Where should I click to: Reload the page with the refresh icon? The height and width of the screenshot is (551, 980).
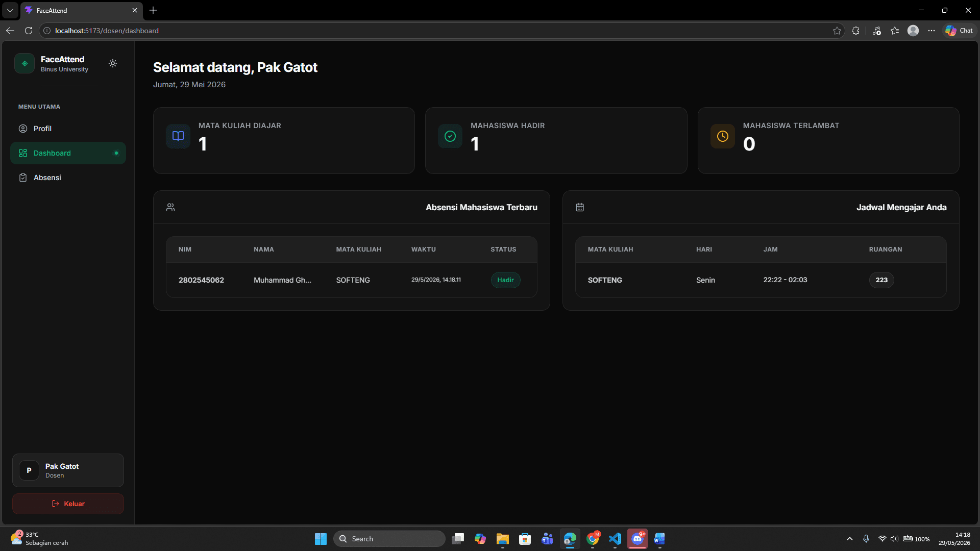tap(29, 31)
